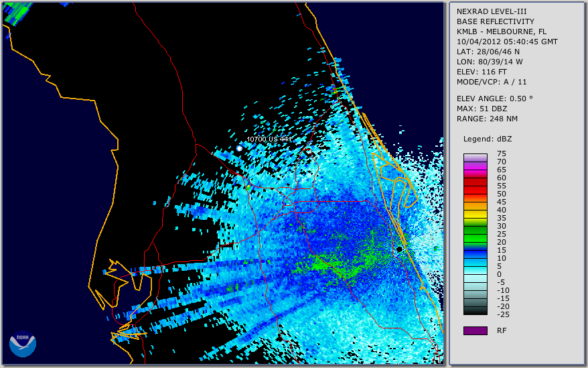Select the 'RANGE: 248 NM' text

pyautogui.click(x=487, y=119)
